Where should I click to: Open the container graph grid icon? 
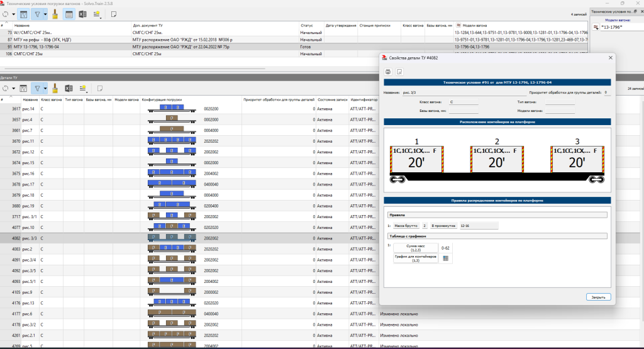446,258
